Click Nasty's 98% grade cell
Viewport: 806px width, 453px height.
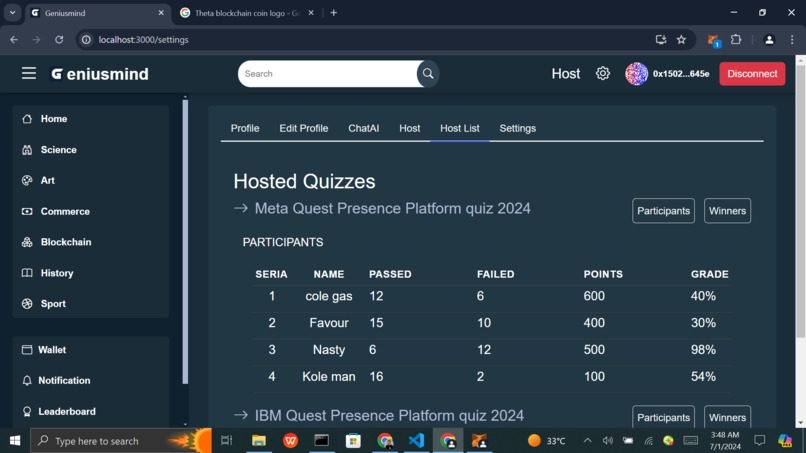pyautogui.click(x=703, y=350)
